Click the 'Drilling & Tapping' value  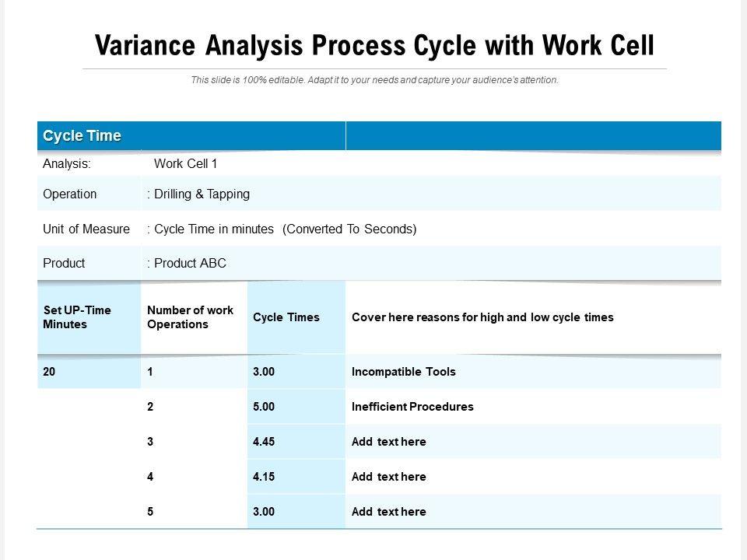click(202, 194)
